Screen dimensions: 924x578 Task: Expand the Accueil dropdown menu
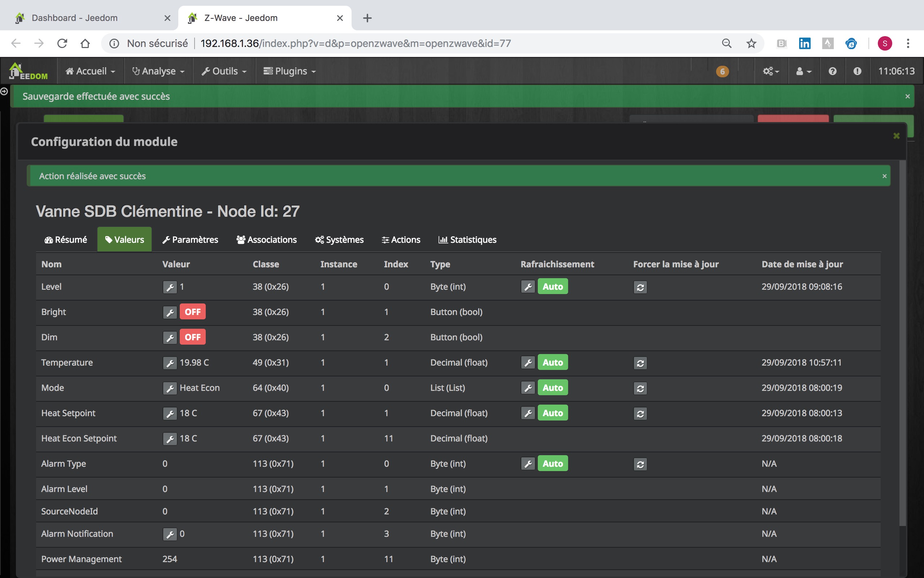tap(91, 71)
